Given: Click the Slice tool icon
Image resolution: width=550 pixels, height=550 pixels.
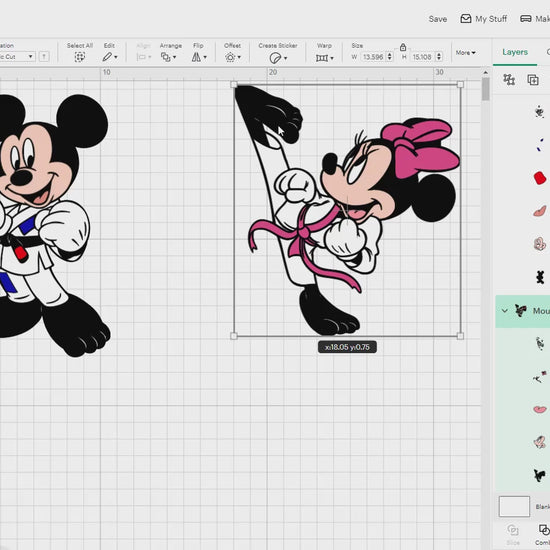Looking at the screenshot, I should coord(513,530).
